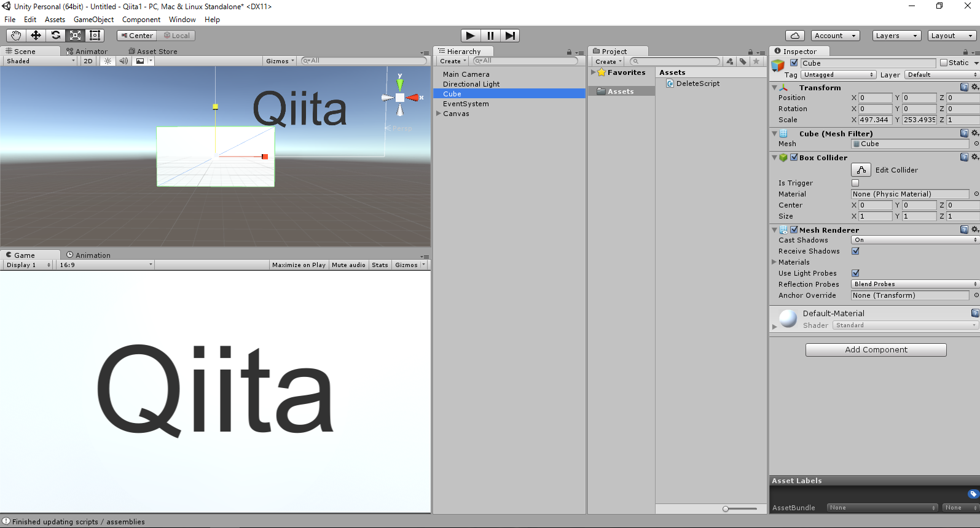
Task: Enable the Is Trigger checkbox
Action: pyautogui.click(x=855, y=183)
